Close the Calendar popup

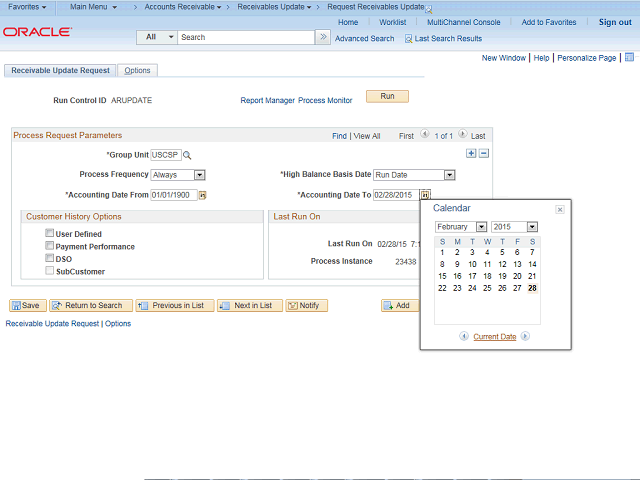560,209
